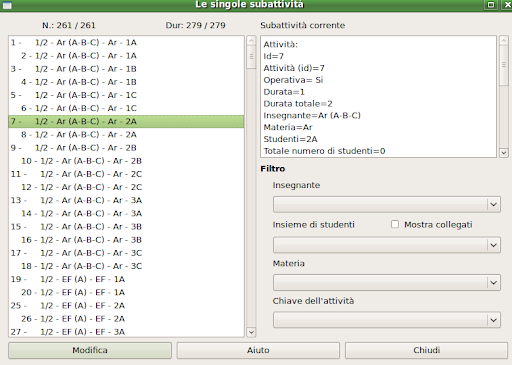Click the Insegnante=Ar (A-B-C) detail line

pyautogui.click(x=312, y=116)
